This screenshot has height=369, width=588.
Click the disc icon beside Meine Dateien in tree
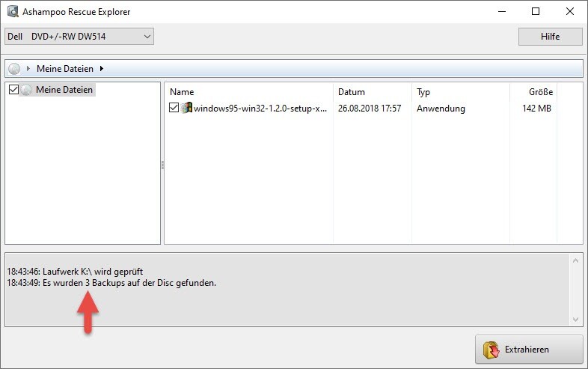(x=27, y=90)
